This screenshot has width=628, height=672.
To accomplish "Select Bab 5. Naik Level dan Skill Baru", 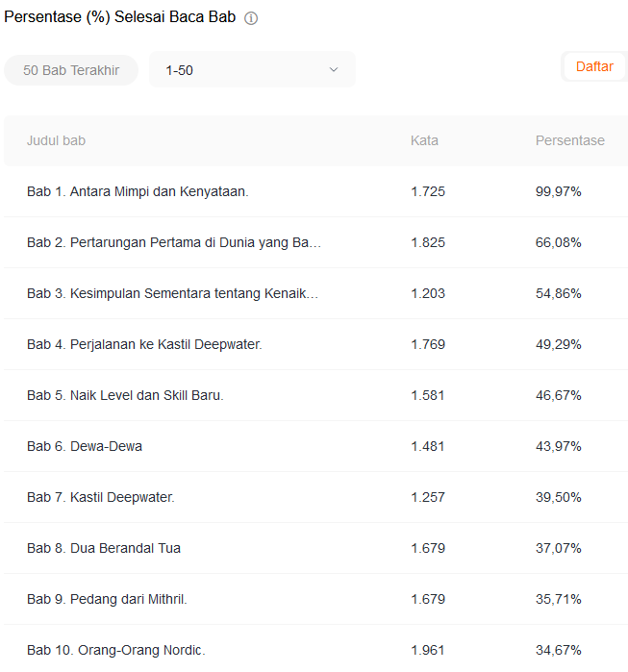I will [x=125, y=395].
